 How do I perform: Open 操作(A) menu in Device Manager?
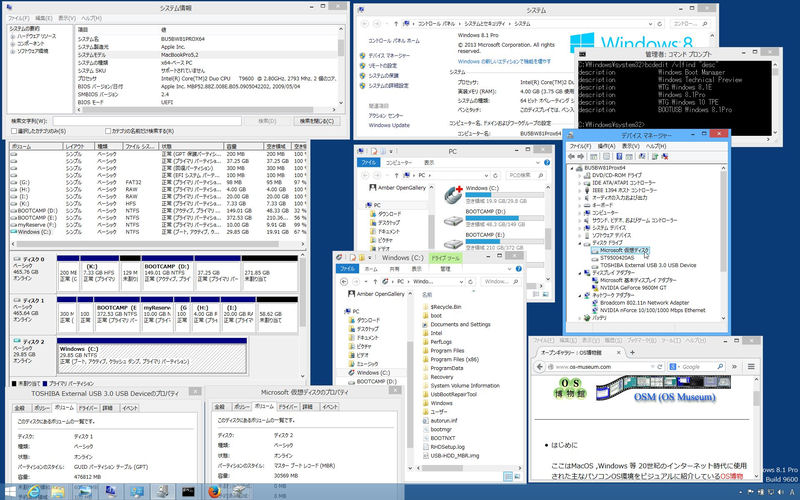click(x=606, y=146)
